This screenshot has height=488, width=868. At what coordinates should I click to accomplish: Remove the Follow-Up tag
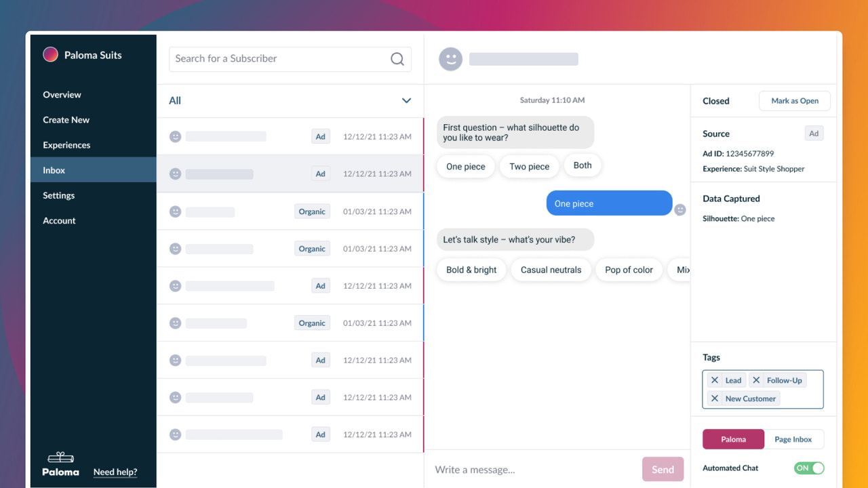757,380
